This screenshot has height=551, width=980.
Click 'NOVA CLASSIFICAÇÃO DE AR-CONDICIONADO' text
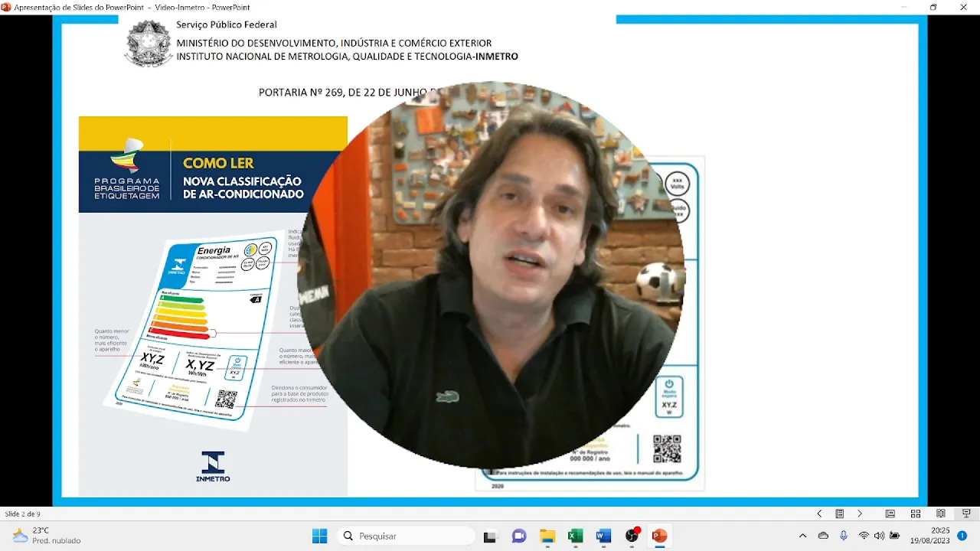tap(243, 187)
